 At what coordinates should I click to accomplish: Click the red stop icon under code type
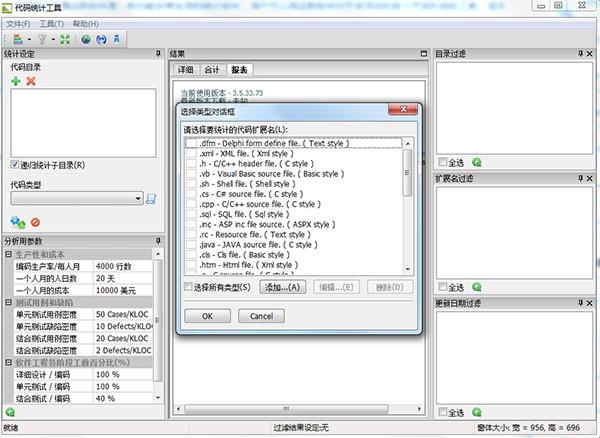[x=35, y=222]
